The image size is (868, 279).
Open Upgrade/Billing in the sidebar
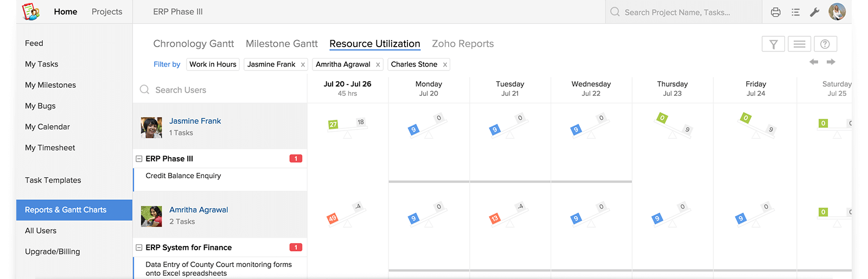coord(53,251)
